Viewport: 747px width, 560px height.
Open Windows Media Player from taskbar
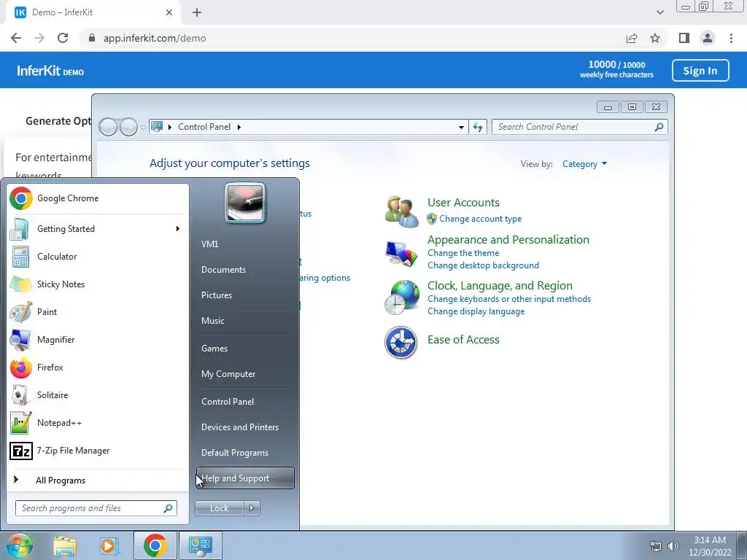[x=109, y=545]
